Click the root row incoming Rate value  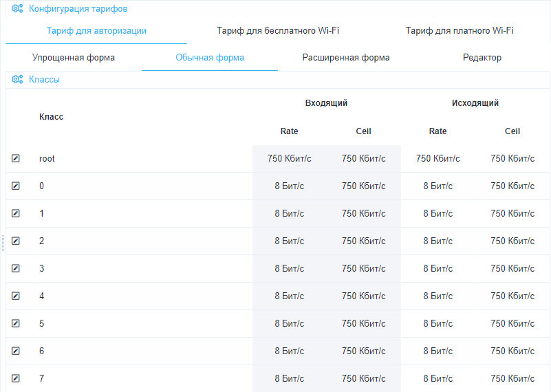tap(290, 159)
